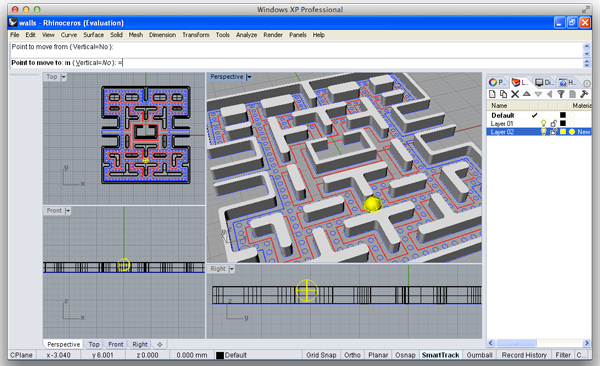
Task: Click Layer 02 yellow material circle
Action: pyautogui.click(x=572, y=132)
